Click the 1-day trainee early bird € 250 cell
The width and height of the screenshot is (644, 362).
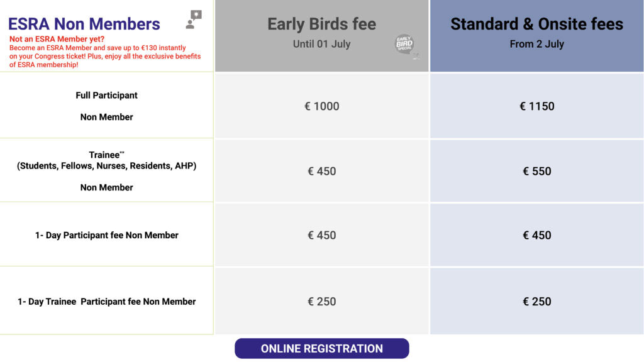[321, 302]
